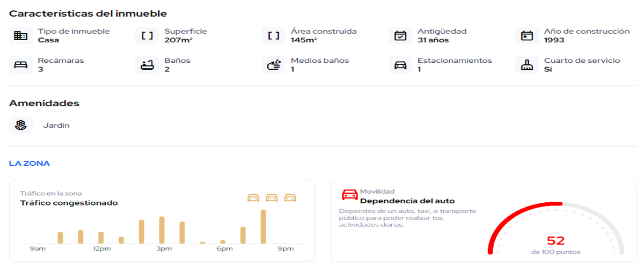Click the 9am axis label

click(37, 249)
